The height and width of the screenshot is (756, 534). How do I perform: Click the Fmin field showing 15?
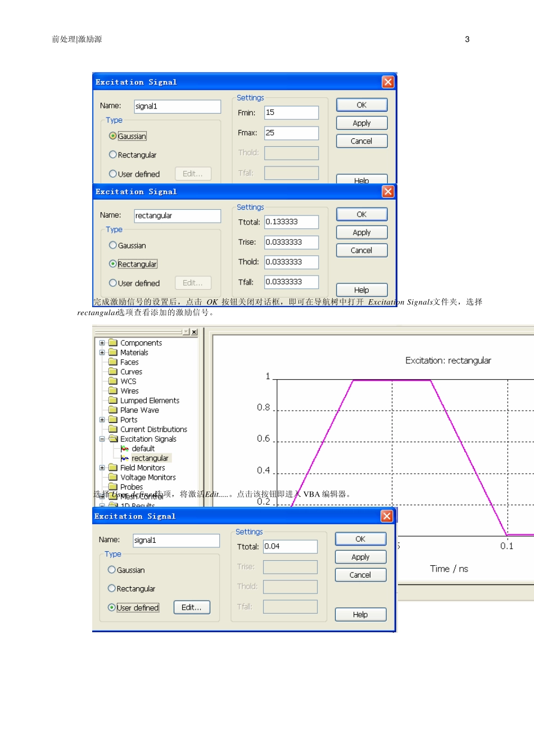(291, 112)
